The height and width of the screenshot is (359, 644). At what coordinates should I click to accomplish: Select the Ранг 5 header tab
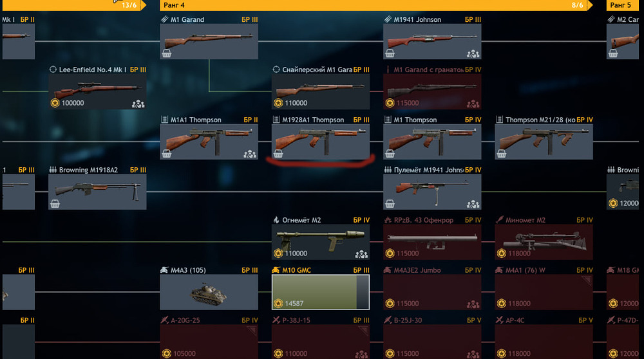623,5
